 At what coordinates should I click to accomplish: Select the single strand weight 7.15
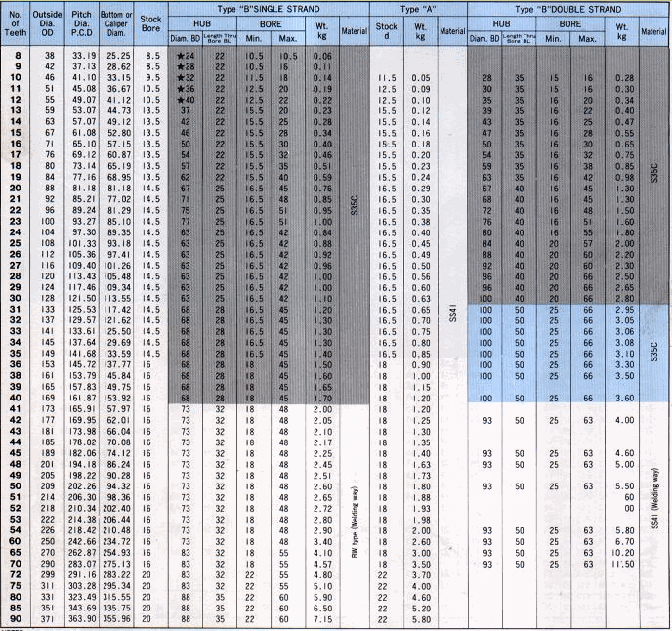(321, 618)
